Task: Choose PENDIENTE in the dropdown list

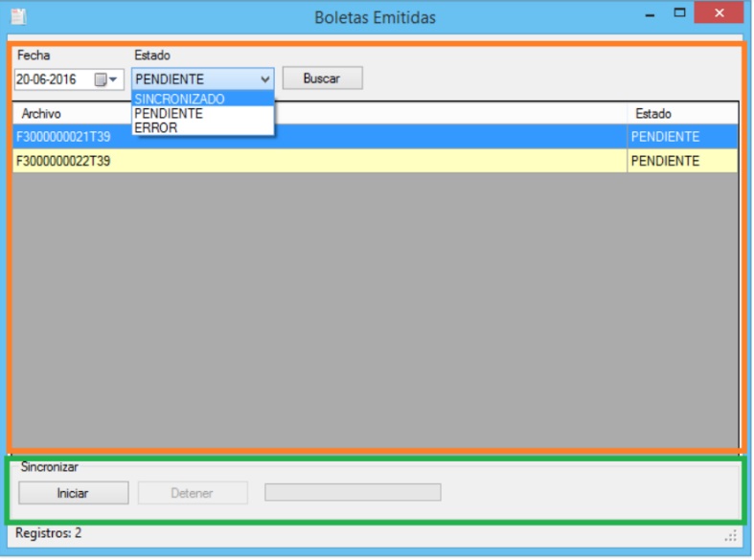Action: coord(202,113)
